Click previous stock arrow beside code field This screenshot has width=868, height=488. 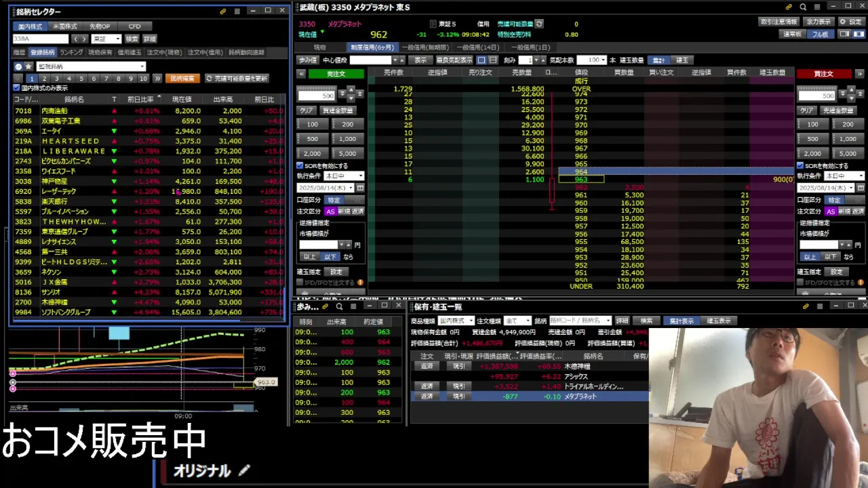point(76,39)
